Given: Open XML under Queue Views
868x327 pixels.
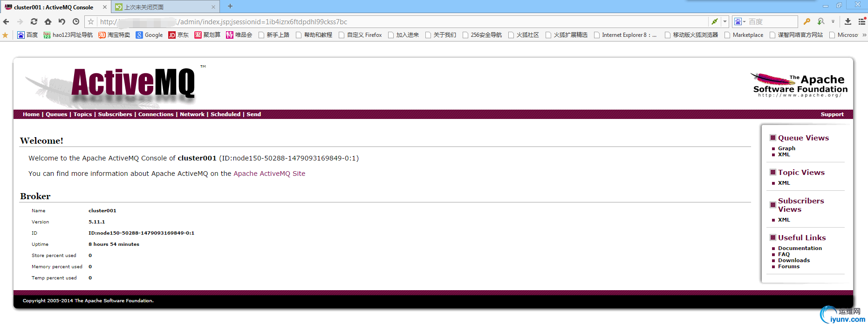Looking at the screenshot, I should [x=784, y=154].
